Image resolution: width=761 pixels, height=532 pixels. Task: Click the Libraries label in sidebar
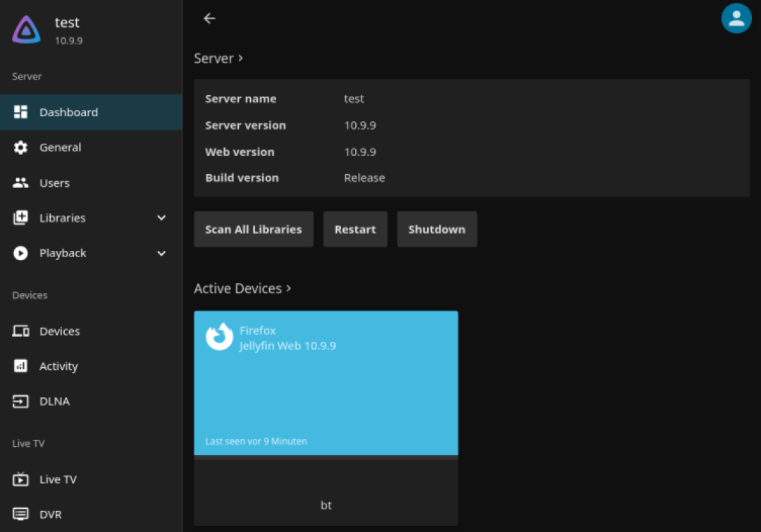coord(63,218)
